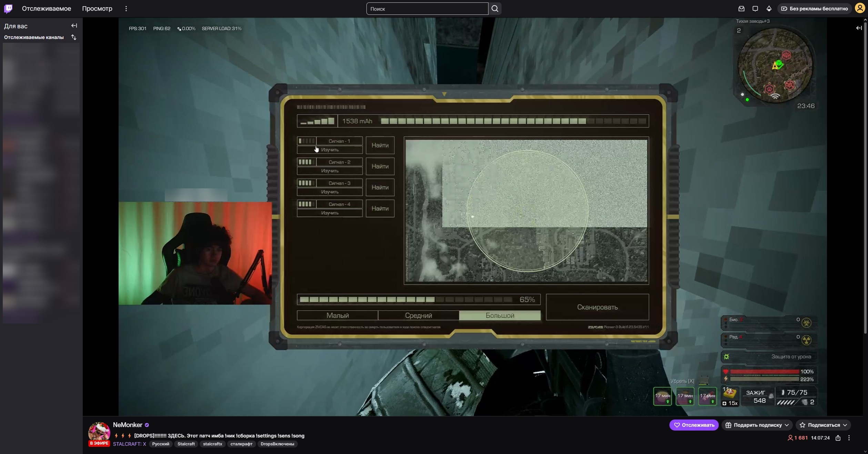This screenshot has width=868, height=454.
Task: Collapse the right chat panel arrow
Action: tap(859, 28)
